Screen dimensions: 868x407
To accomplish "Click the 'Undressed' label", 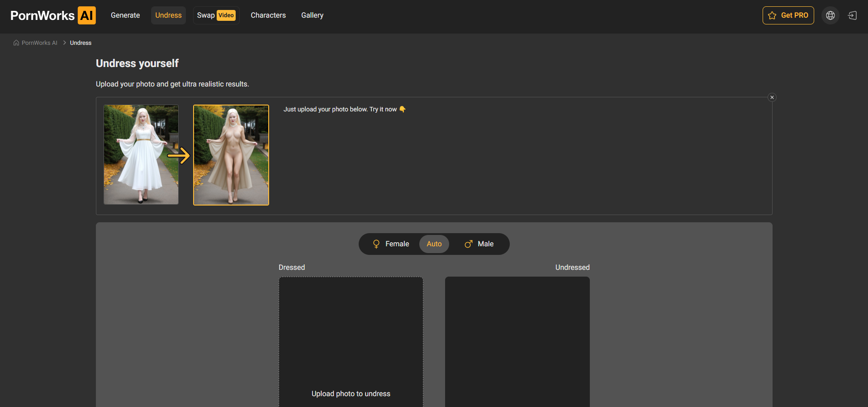I will click(x=572, y=268).
